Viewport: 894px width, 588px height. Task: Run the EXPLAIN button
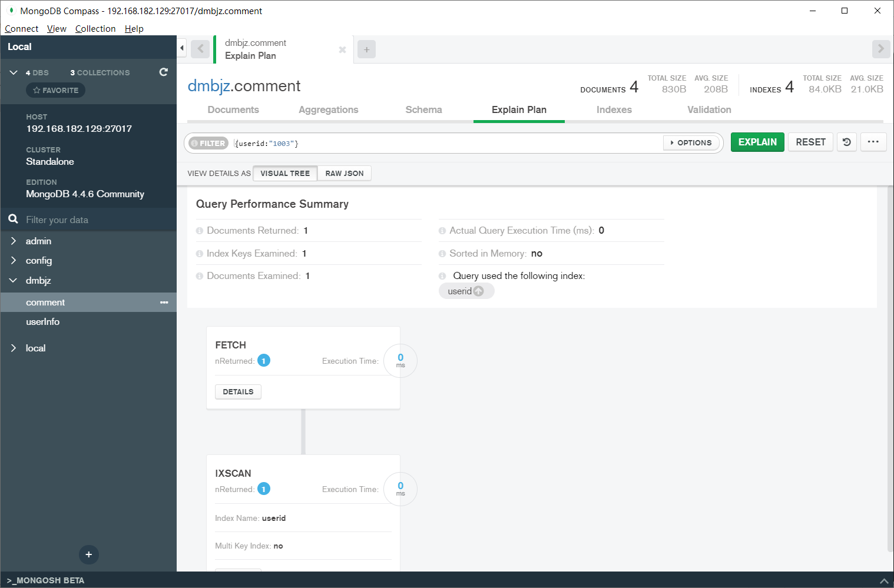pos(757,142)
